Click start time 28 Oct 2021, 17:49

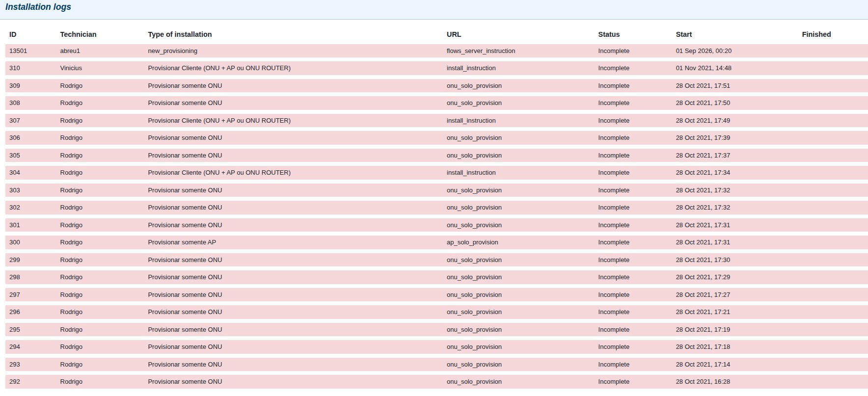pos(703,121)
